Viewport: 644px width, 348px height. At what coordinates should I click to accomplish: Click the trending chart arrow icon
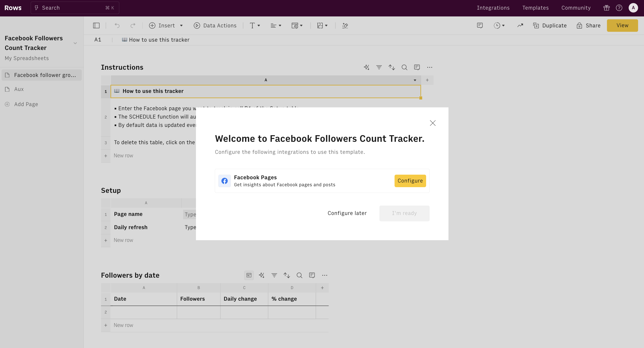click(x=520, y=25)
